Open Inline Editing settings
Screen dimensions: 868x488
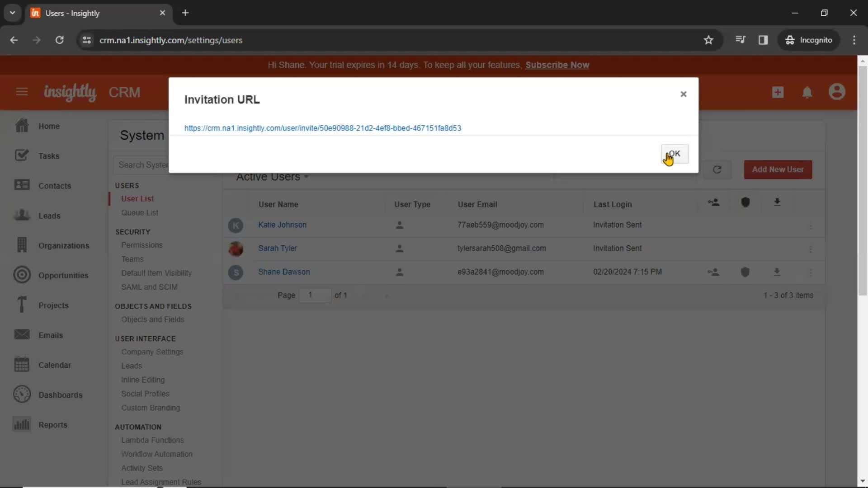[143, 380]
